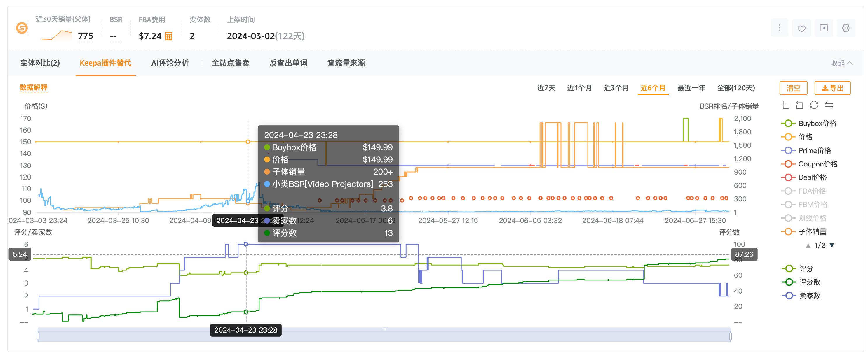
Task: Click the swap axes toggle icon
Action: (x=829, y=105)
